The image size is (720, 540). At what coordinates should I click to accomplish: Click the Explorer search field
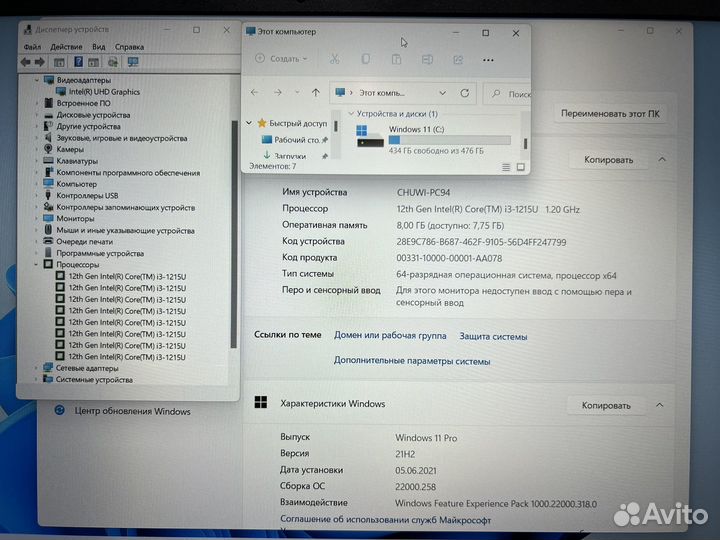coord(509,94)
